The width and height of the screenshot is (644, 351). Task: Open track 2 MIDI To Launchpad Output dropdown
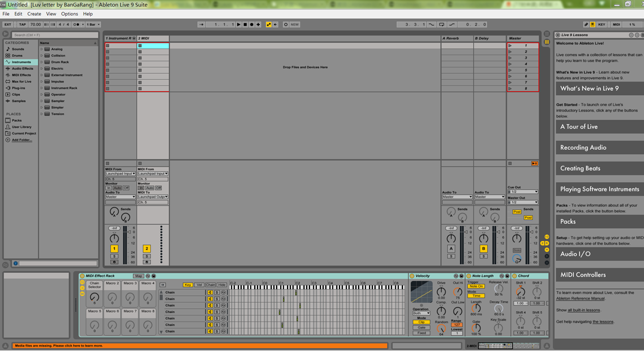[x=153, y=197]
